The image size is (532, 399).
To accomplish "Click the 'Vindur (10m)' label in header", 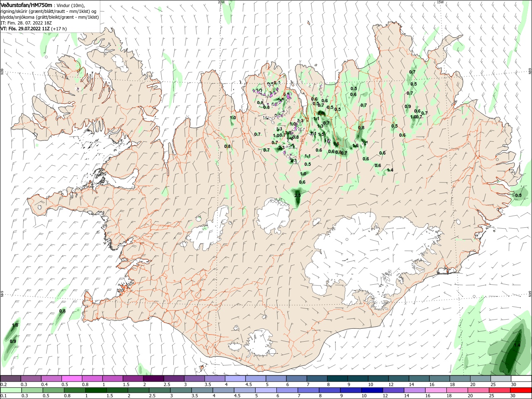I will coord(70,5).
